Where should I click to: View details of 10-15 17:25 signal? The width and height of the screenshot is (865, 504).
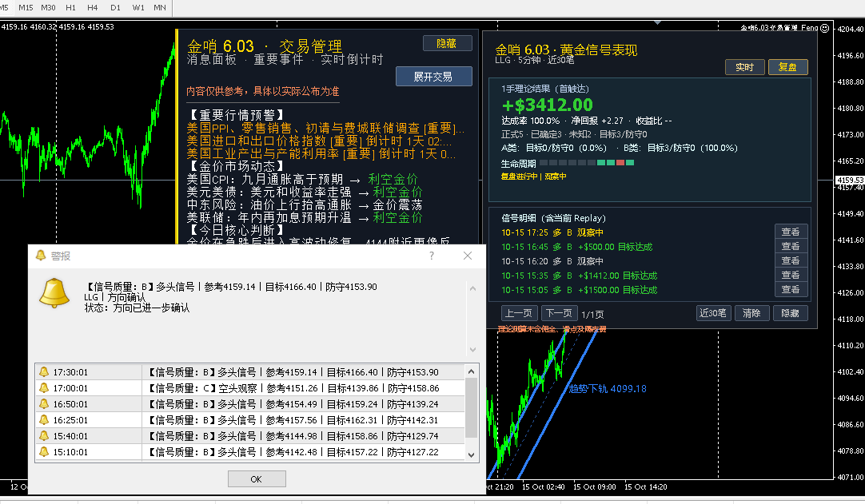click(x=791, y=232)
